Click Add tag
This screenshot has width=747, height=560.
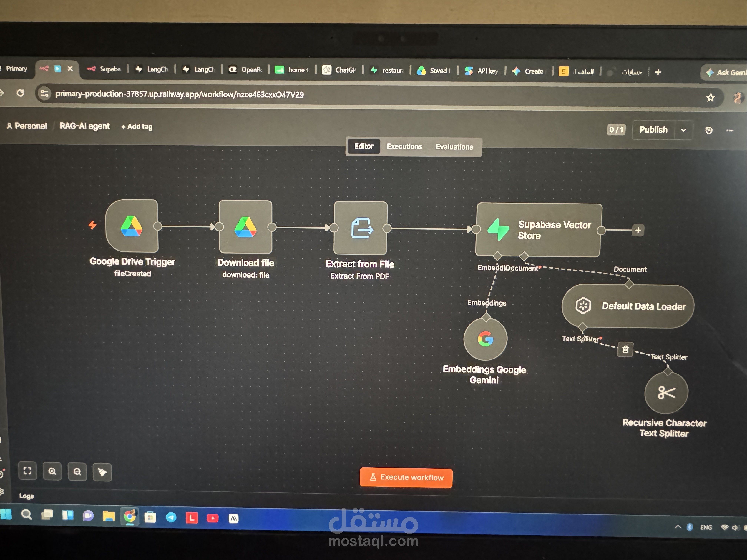tap(137, 127)
